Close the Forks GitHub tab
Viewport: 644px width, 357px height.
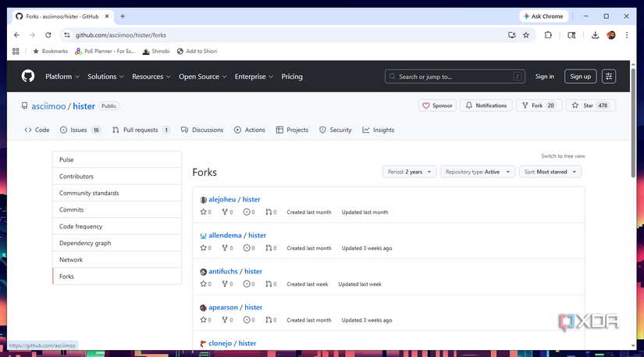click(x=107, y=16)
